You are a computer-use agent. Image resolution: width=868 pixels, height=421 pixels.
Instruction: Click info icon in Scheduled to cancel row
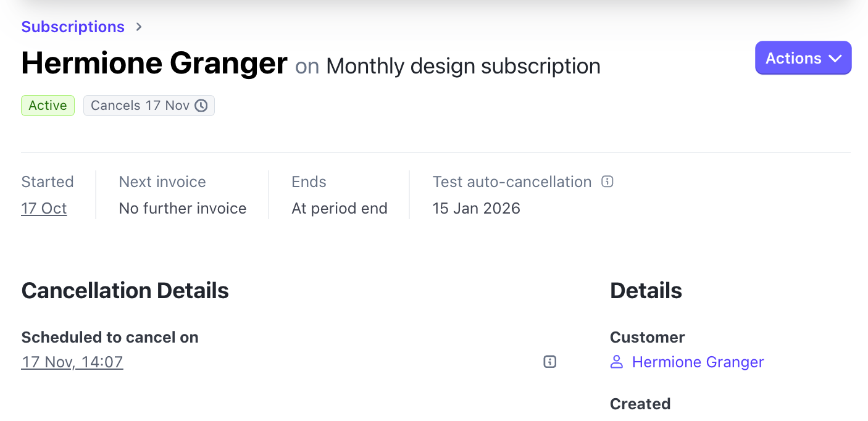tap(550, 362)
